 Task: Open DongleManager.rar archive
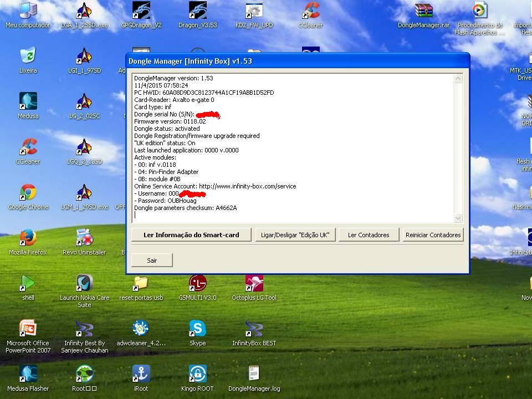[423, 15]
